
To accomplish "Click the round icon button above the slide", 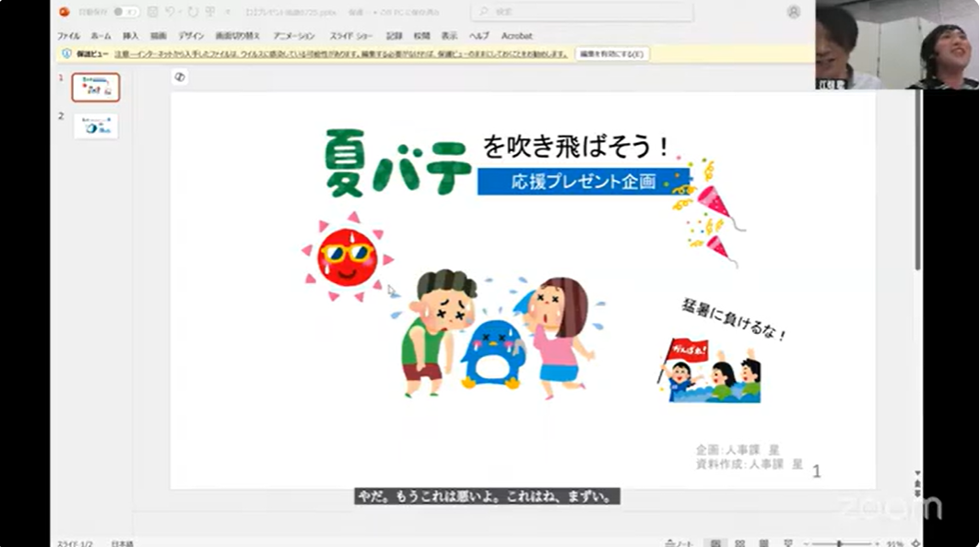I will tap(180, 77).
